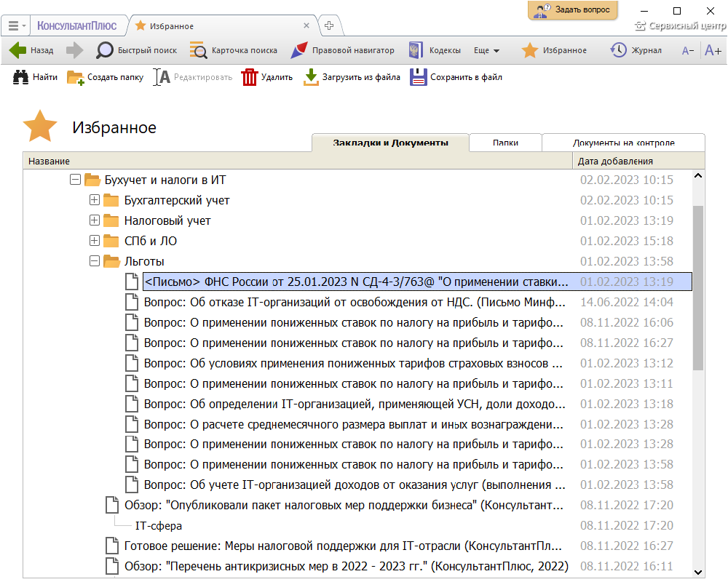Viewport: 728px width, 582px height.
Task: Click Загрузить из файла download icon
Action: pyautogui.click(x=311, y=77)
